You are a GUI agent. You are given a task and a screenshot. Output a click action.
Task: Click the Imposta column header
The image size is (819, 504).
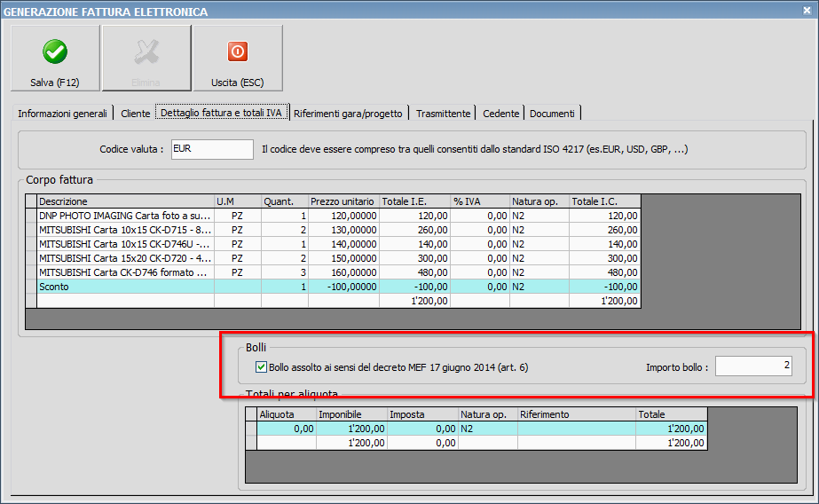[x=422, y=414]
